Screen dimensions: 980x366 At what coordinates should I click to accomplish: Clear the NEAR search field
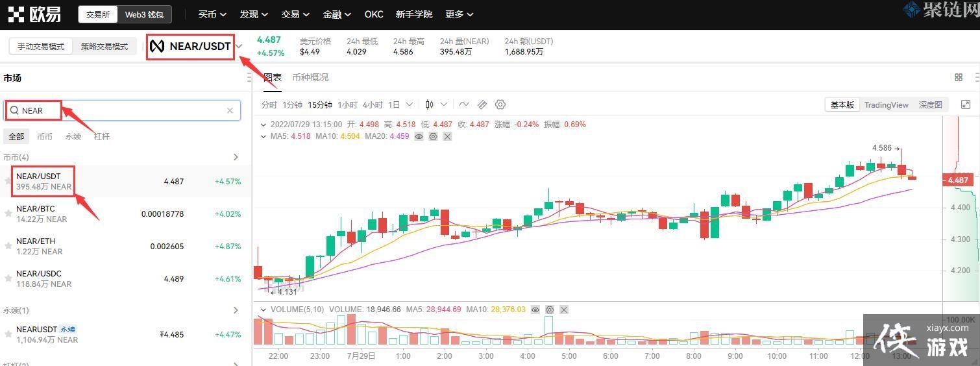tap(230, 110)
